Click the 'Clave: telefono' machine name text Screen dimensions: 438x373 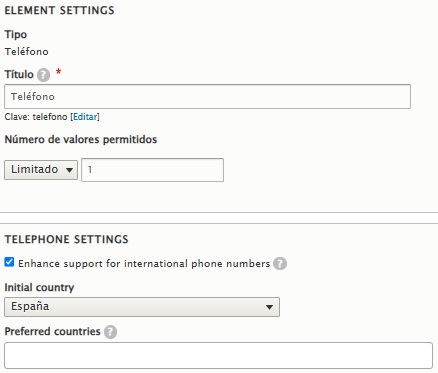[36, 117]
